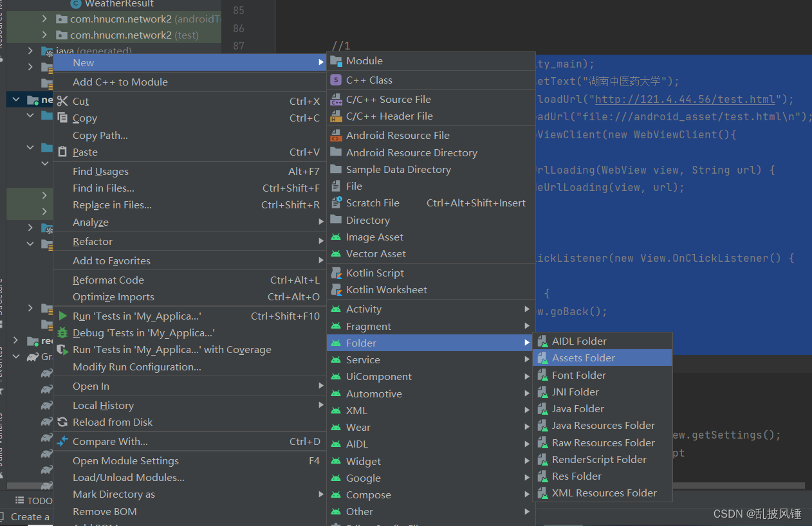The width and height of the screenshot is (812, 526).
Task: Choose Optimize Imports entry
Action: [190, 297]
